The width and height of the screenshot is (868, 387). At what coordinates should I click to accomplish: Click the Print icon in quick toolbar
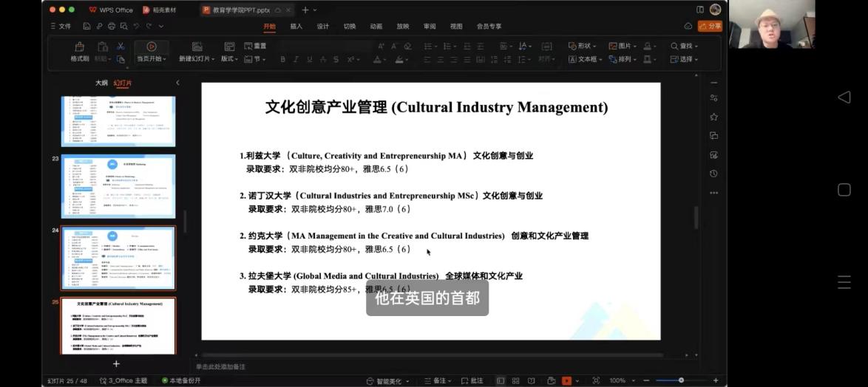coord(111,26)
